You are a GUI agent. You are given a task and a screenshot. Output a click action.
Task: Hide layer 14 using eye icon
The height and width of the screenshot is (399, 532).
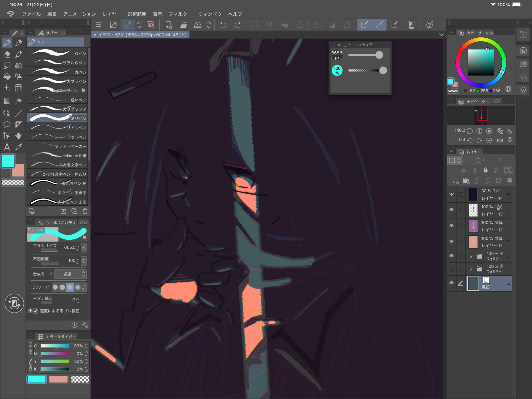(451, 194)
